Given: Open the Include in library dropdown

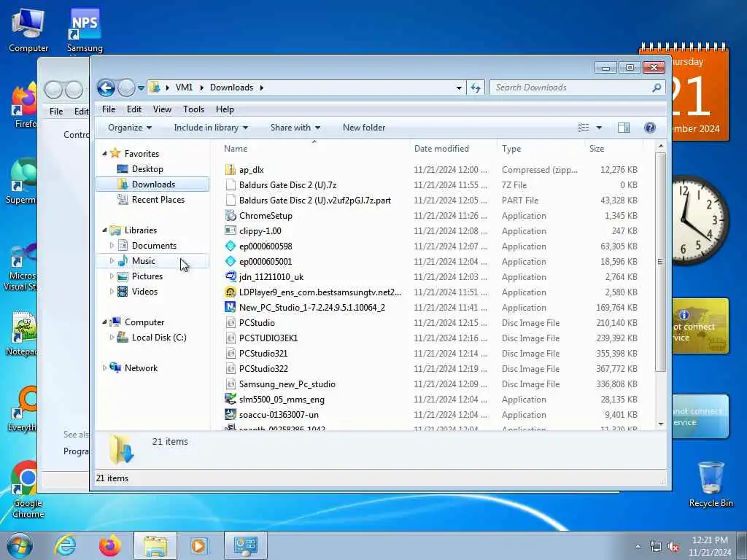Looking at the screenshot, I should pos(211,128).
